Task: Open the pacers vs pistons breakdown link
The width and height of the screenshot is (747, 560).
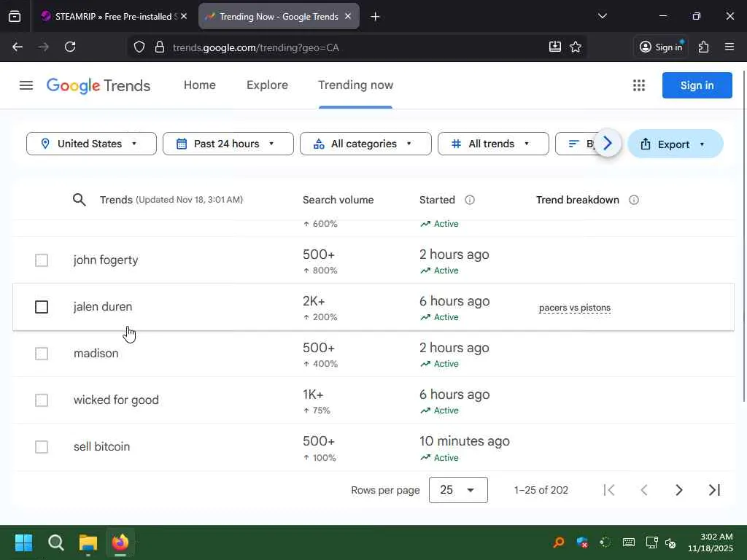Action: click(575, 308)
